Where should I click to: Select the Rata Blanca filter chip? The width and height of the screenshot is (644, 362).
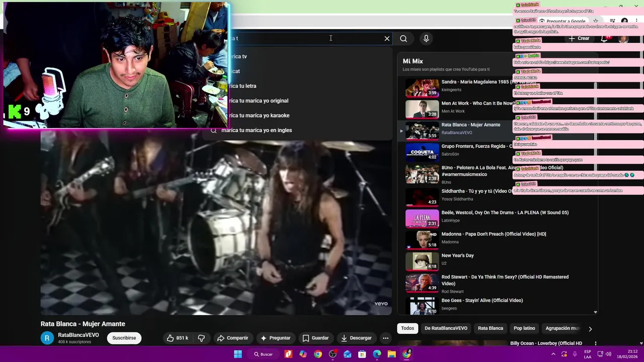(x=491, y=328)
